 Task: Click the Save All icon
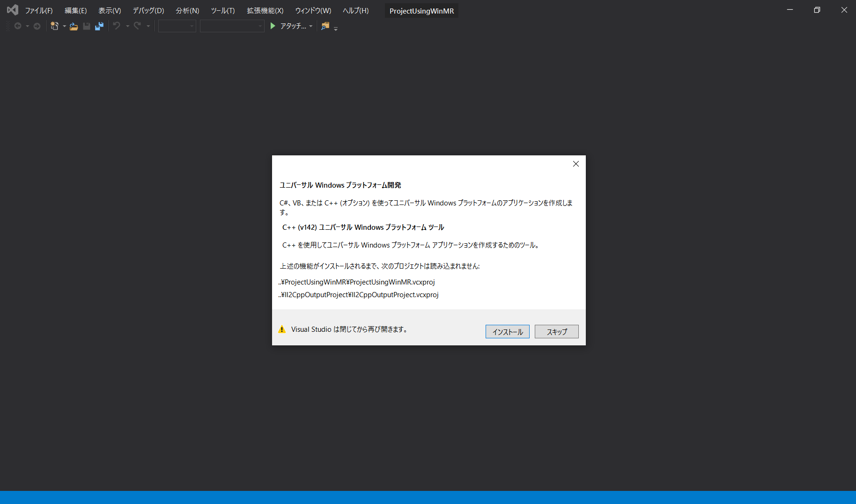99,26
